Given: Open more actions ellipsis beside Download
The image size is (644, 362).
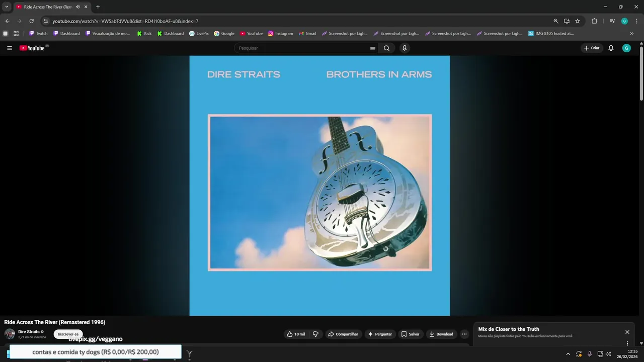Looking at the screenshot, I should [464, 334].
